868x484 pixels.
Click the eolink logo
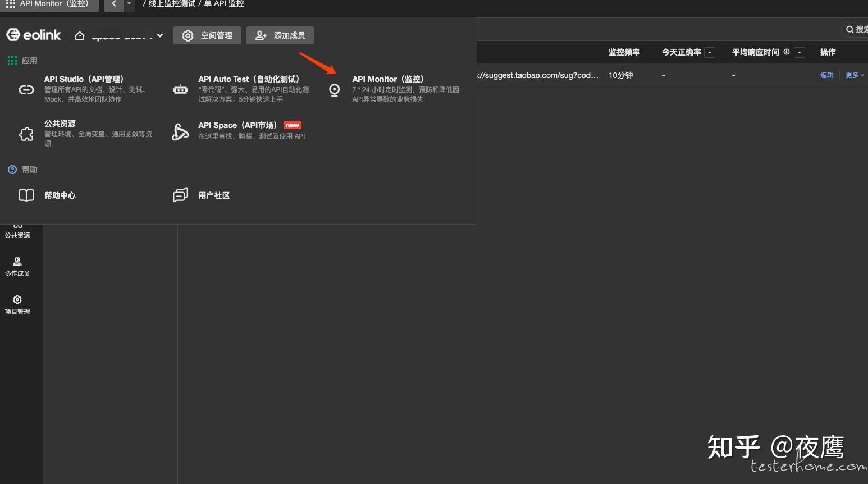(34, 34)
